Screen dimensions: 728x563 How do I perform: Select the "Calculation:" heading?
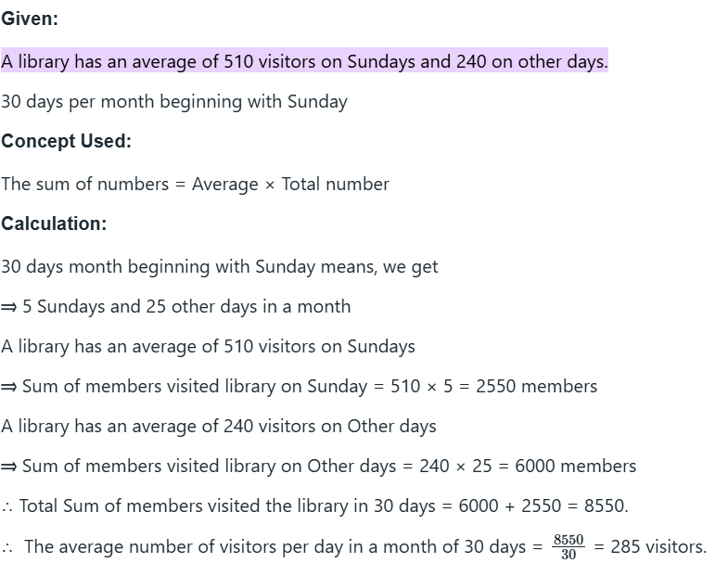pos(54,224)
